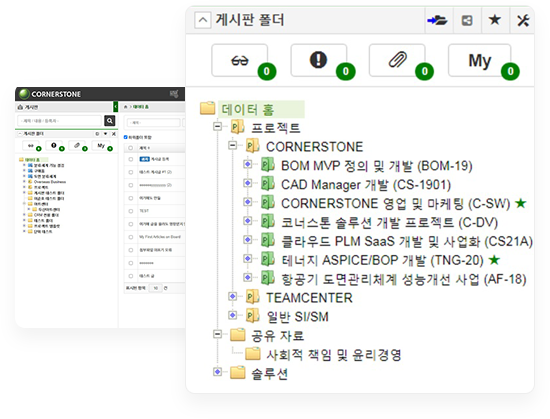The height and width of the screenshot is (419, 550).
Task: Expand the TEAMCENTER project node
Action: (x=233, y=296)
